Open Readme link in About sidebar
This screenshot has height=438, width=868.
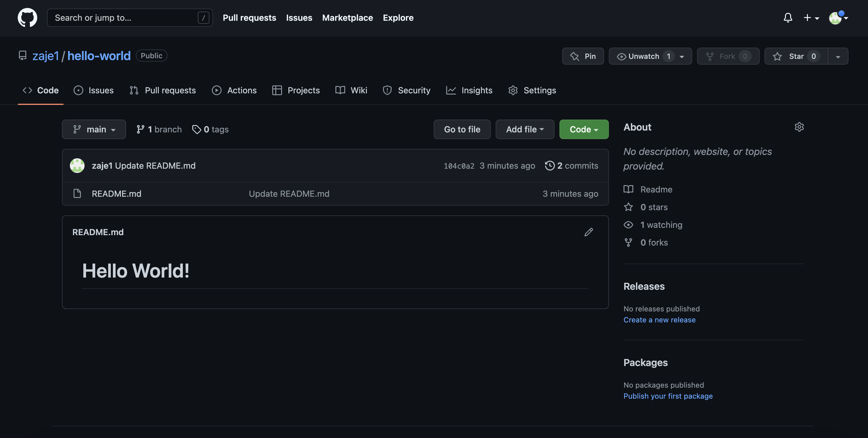point(656,189)
